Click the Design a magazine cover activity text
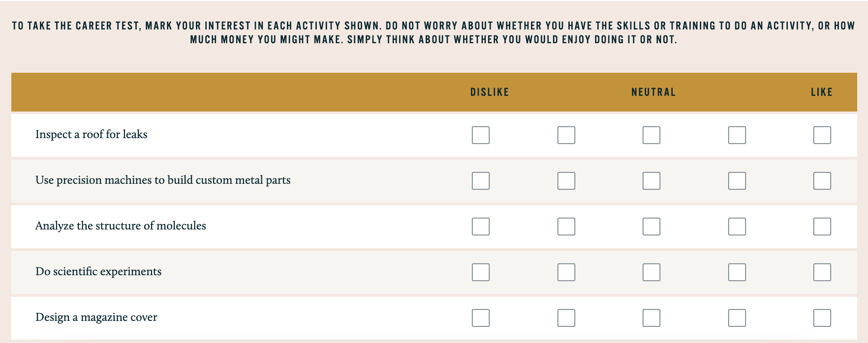This screenshot has width=868, height=343. point(96,317)
